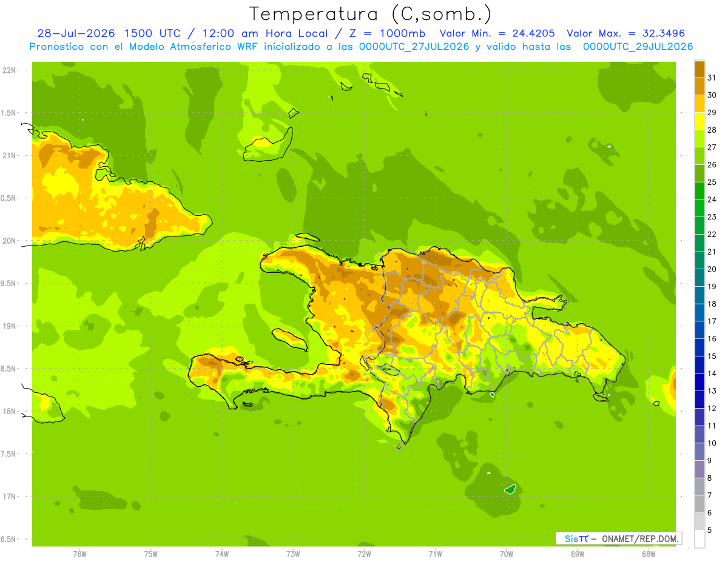Viewport: 728px width, 562px height.
Task: Click the "Valor Min. = 24.4205" text
Action: coord(497,33)
